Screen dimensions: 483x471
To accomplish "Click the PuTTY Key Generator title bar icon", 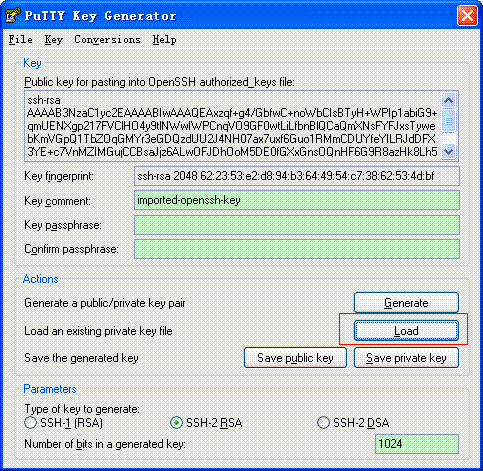I will [x=13, y=16].
